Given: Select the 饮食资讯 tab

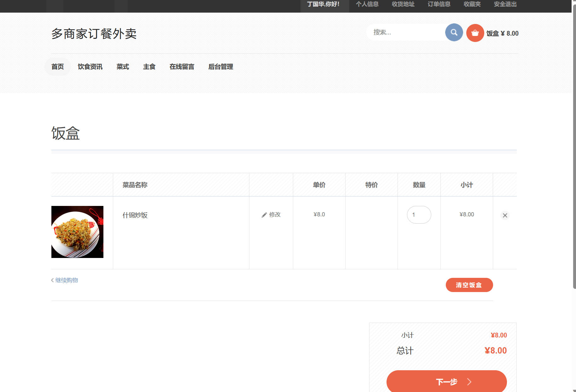Looking at the screenshot, I should point(90,67).
